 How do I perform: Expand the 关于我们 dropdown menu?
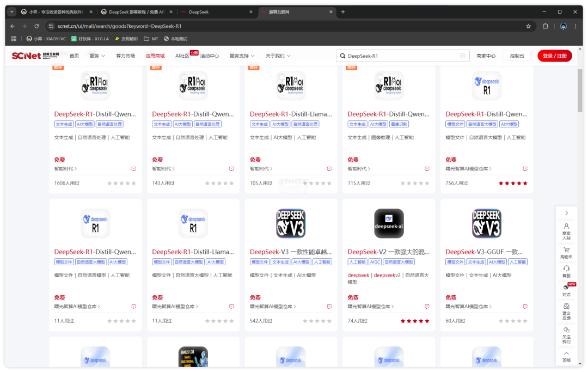tap(278, 56)
